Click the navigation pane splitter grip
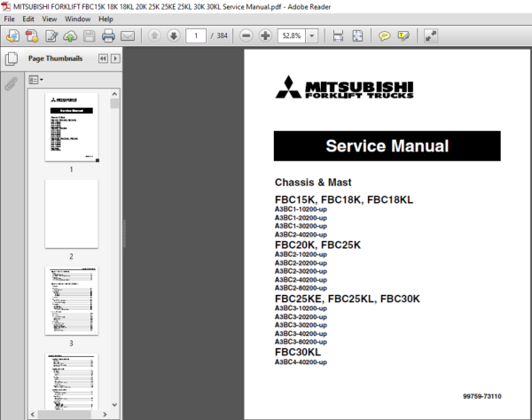 124,233
